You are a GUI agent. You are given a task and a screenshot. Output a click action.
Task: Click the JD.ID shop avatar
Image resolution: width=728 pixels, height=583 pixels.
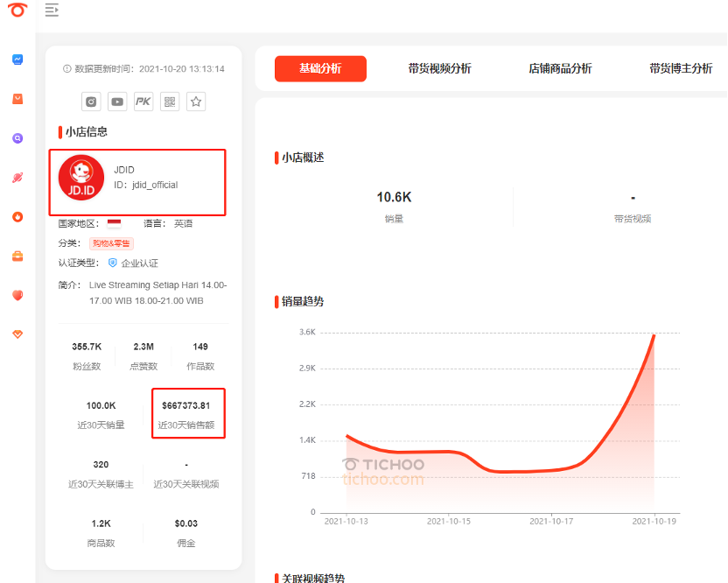[x=81, y=178]
